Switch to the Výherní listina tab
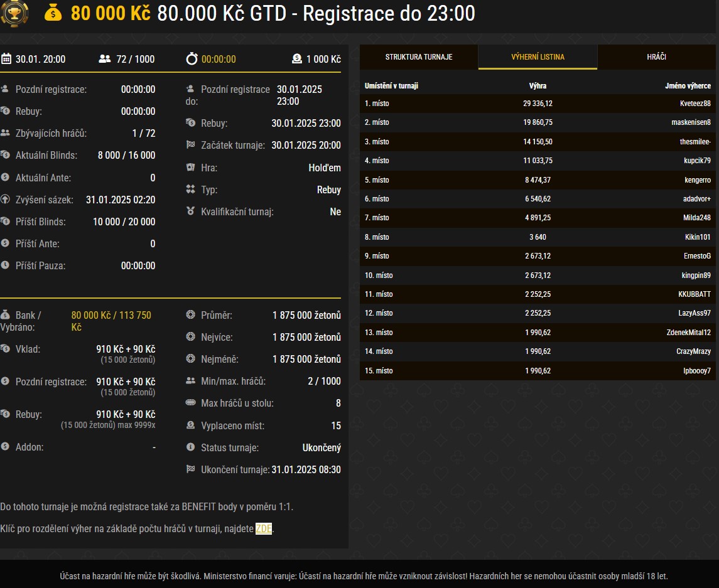 coord(538,57)
